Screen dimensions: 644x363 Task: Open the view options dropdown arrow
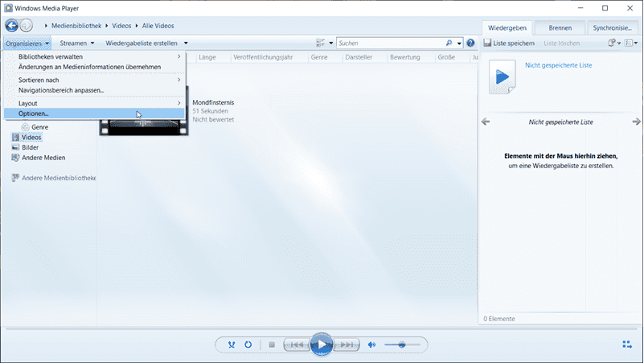pos(331,43)
